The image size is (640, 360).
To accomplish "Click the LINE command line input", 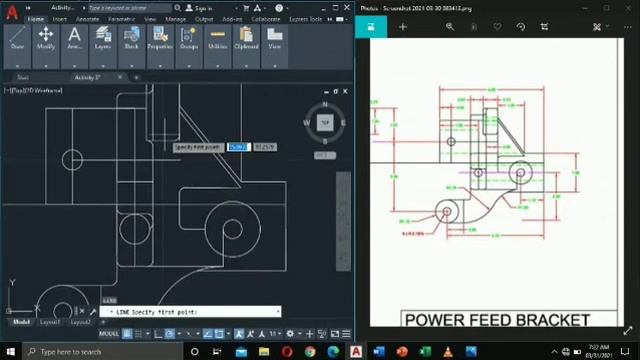I will (x=190, y=312).
